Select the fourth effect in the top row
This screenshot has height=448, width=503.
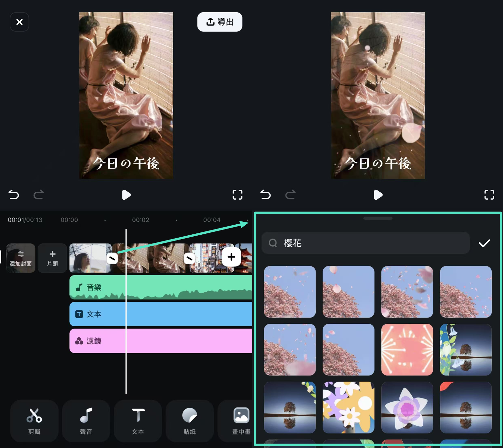466,292
